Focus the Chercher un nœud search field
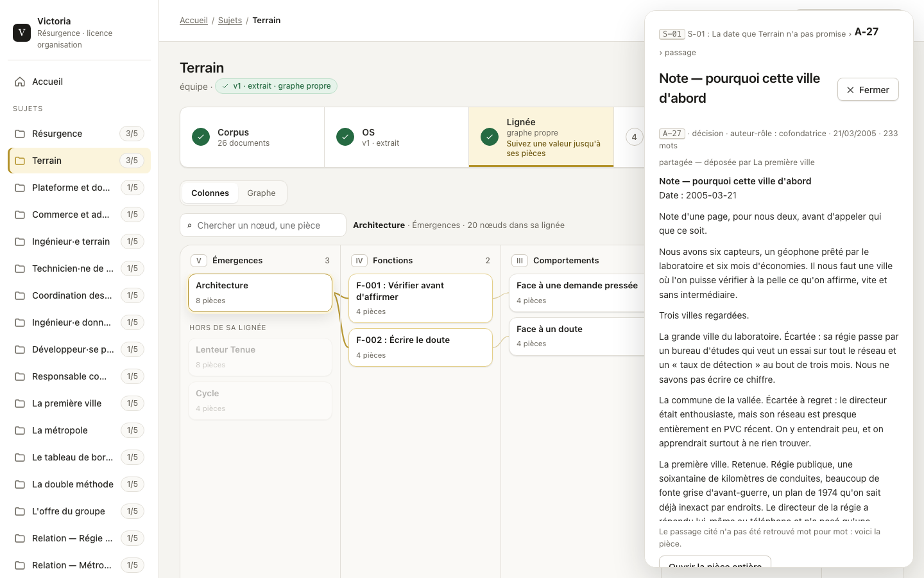924x578 pixels. [263, 225]
